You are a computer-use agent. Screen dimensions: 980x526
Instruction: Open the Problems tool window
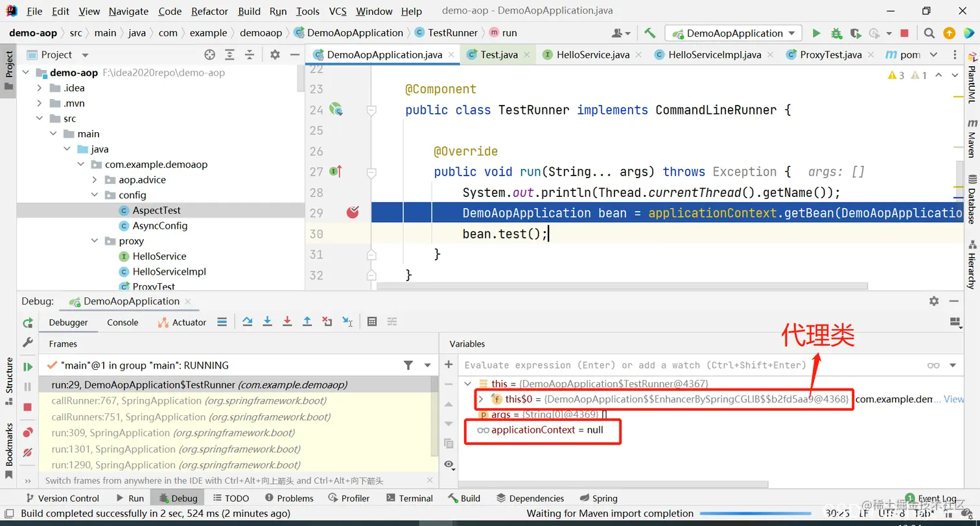point(289,498)
